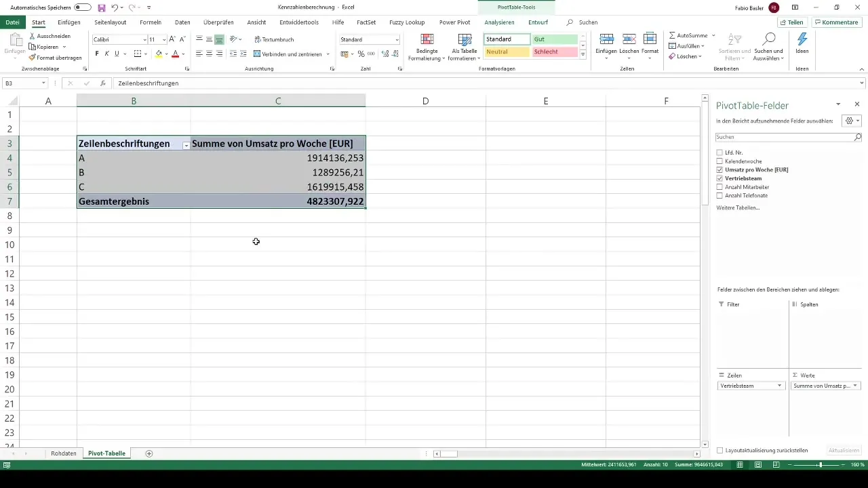Switch to the Rohdaten sheet tab

tap(64, 453)
